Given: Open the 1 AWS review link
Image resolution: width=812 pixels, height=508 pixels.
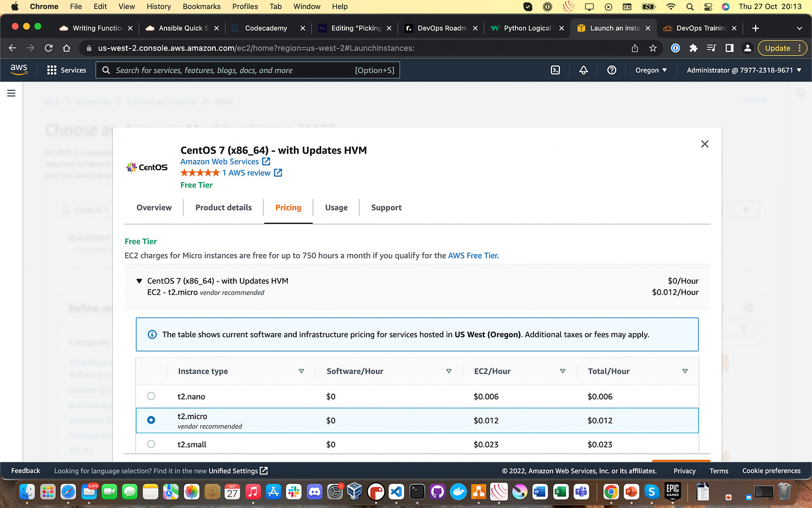Looking at the screenshot, I should pyautogui.click(x=246, y=172).
